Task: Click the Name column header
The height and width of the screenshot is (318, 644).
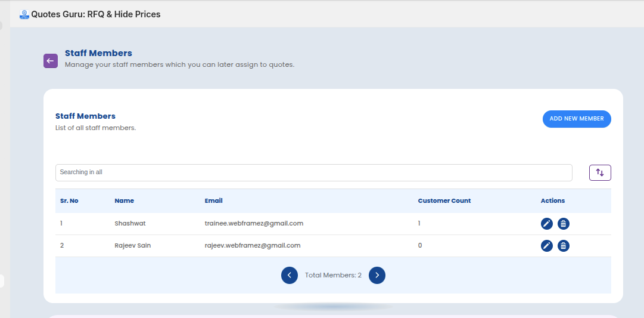Action: tap(124, 201)
